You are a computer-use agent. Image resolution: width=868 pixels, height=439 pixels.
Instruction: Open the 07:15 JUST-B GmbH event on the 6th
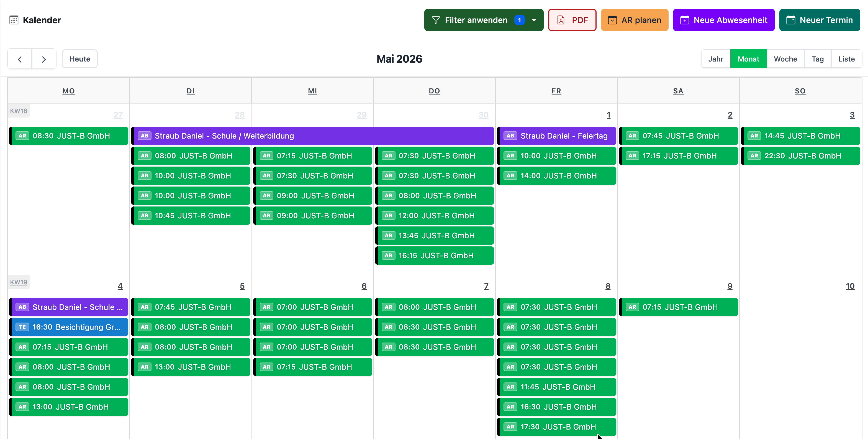click(x=312, y=367)
